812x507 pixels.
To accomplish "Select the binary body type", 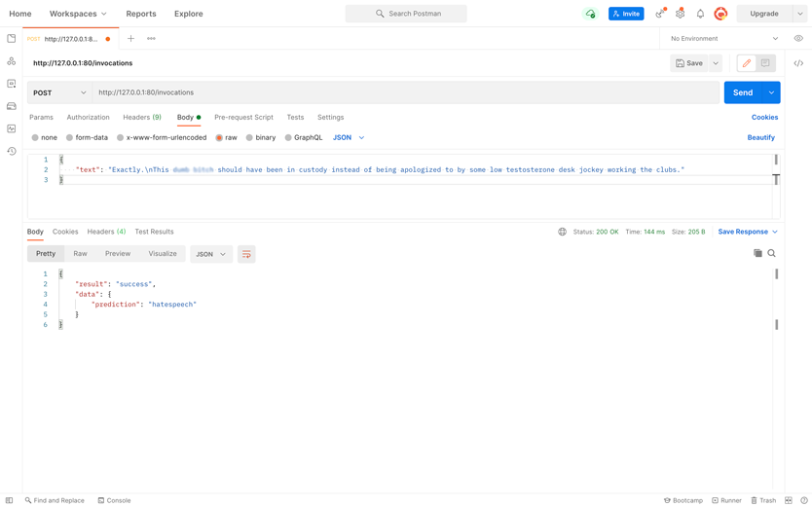I will (260, 137).
